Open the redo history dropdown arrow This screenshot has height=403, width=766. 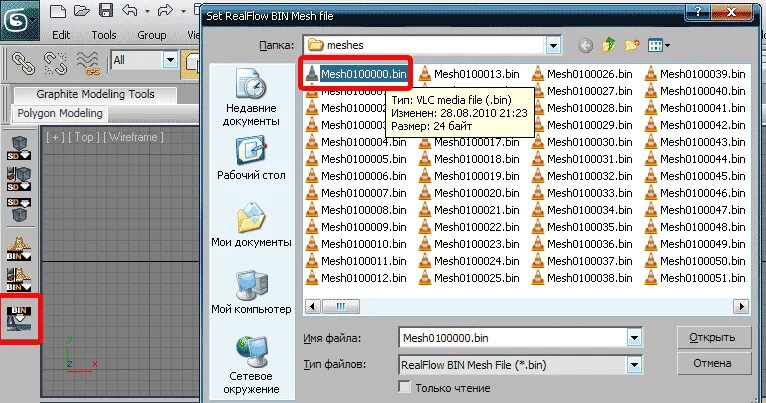click(183, 11)
